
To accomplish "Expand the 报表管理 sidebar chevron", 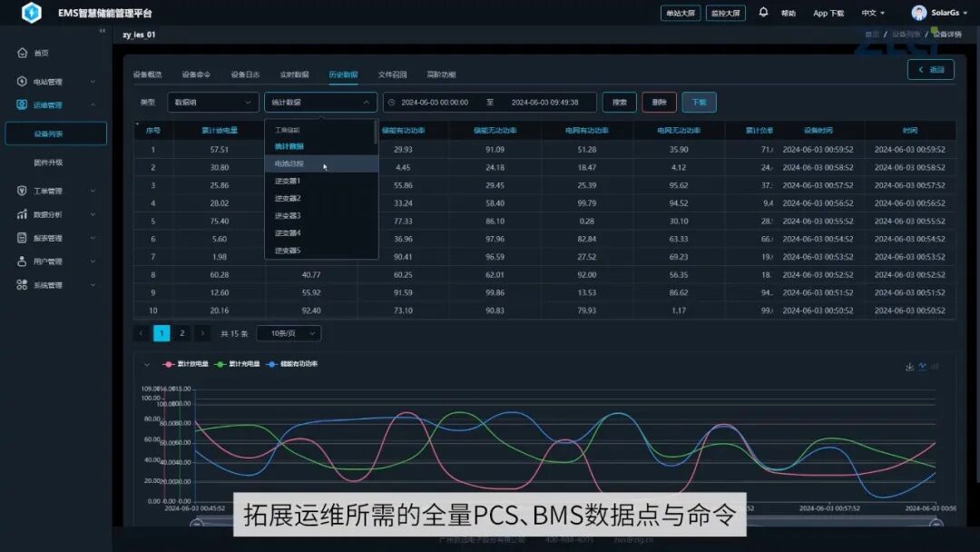I will 93,238.
